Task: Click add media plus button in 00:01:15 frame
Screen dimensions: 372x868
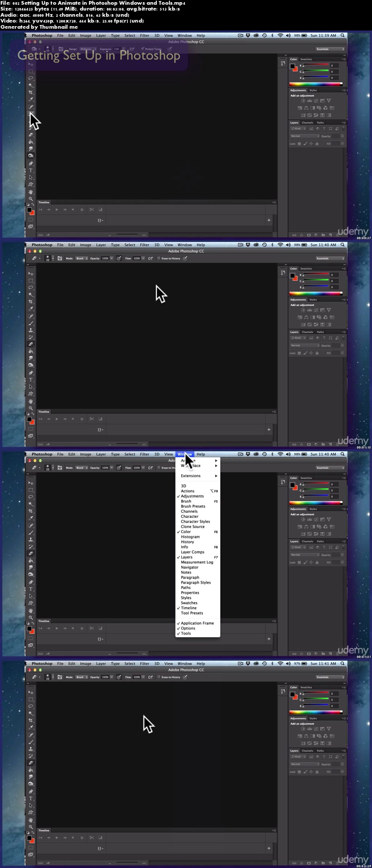Action: [x=269, y=430]
